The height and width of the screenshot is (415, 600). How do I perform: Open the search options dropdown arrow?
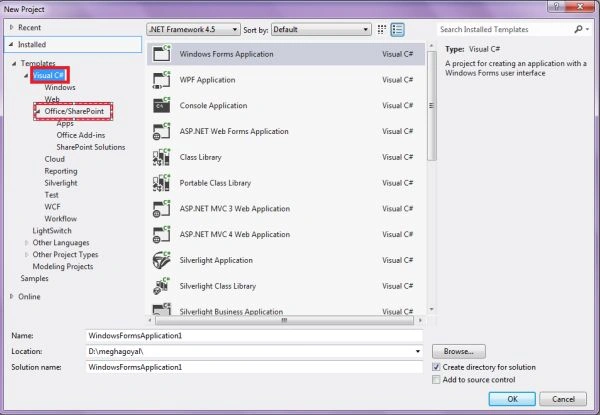tap(587, 29)
